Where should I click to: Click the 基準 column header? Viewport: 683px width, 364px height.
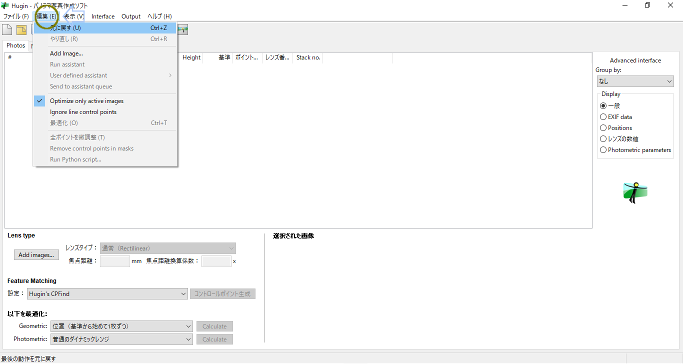(x=223, y=57)
